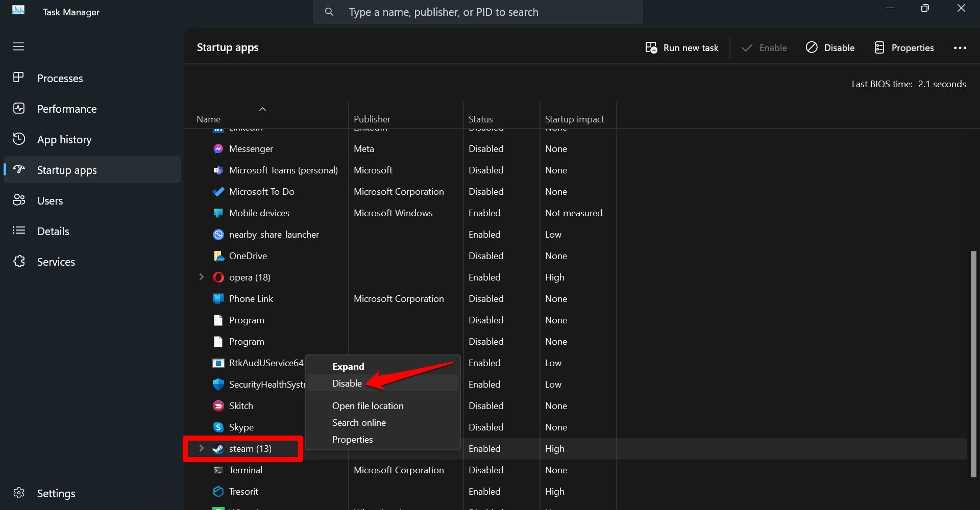Click the Terminal icon
Viewport: 980px width, 510px height.
(218, 470)
